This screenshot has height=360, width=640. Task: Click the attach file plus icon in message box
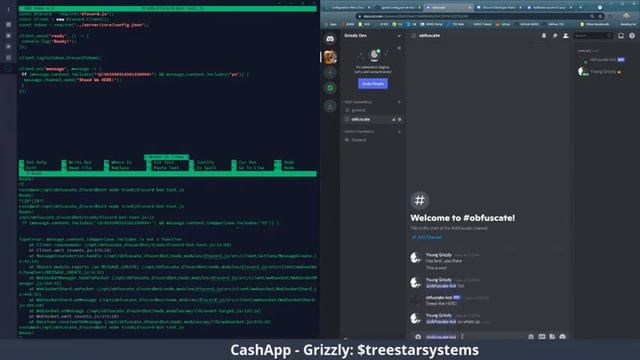coord(418,337)
